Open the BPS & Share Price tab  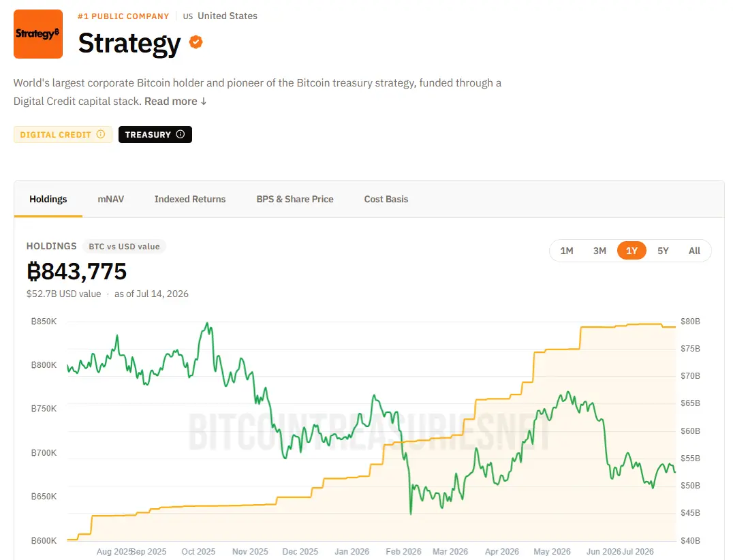[x=295, y=199]
